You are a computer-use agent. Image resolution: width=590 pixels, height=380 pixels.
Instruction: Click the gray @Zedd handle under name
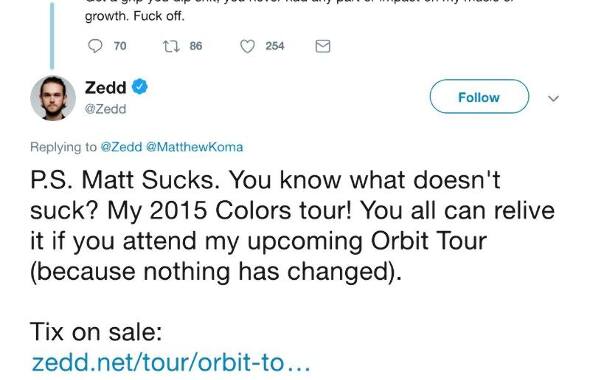coord(105,109)
